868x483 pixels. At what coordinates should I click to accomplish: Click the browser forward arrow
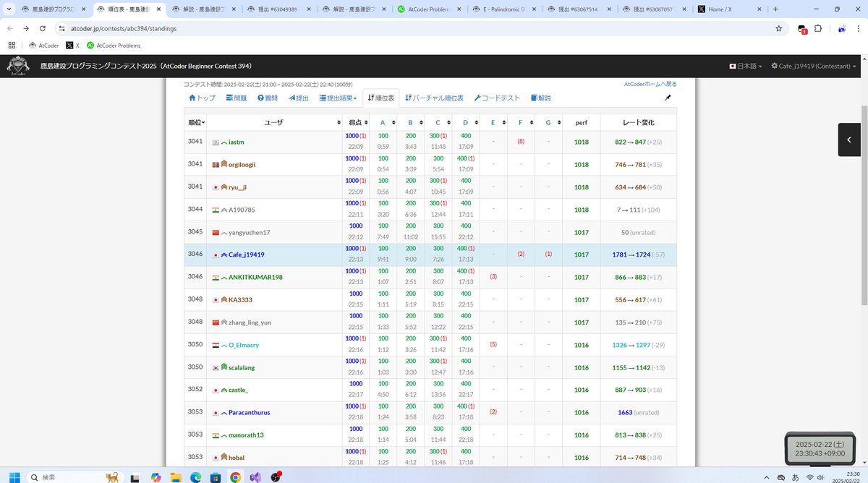[x=26, y=28]
